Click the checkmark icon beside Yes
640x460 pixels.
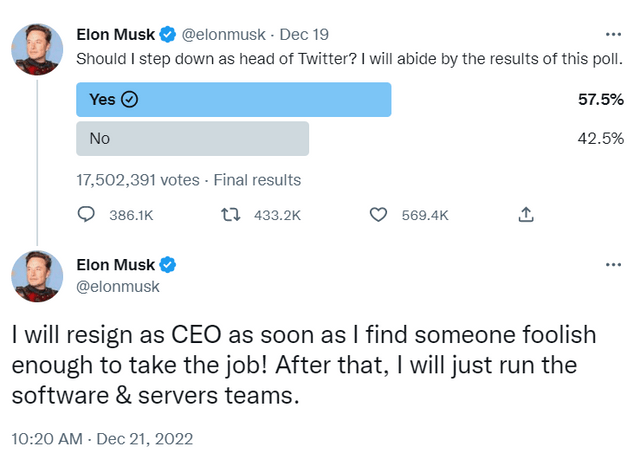[129, 99]
